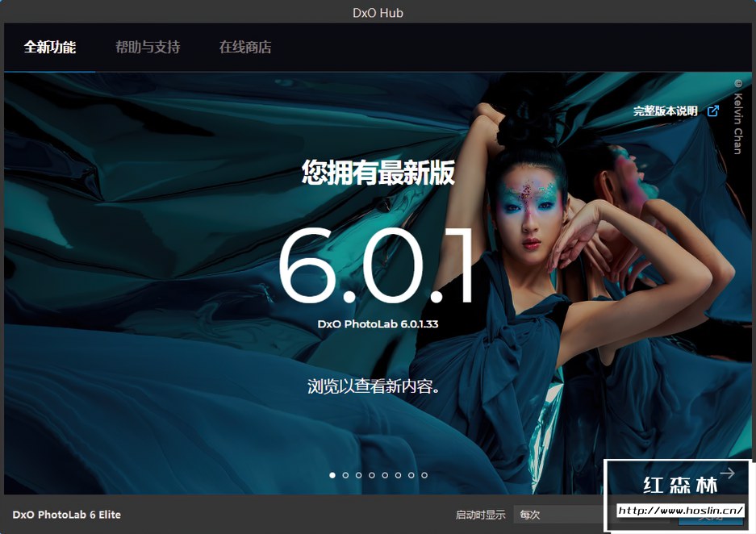Click the 您拥有最新版 heading
The width and height of the screenshot is (756, 534).
[x=378, y=173]
